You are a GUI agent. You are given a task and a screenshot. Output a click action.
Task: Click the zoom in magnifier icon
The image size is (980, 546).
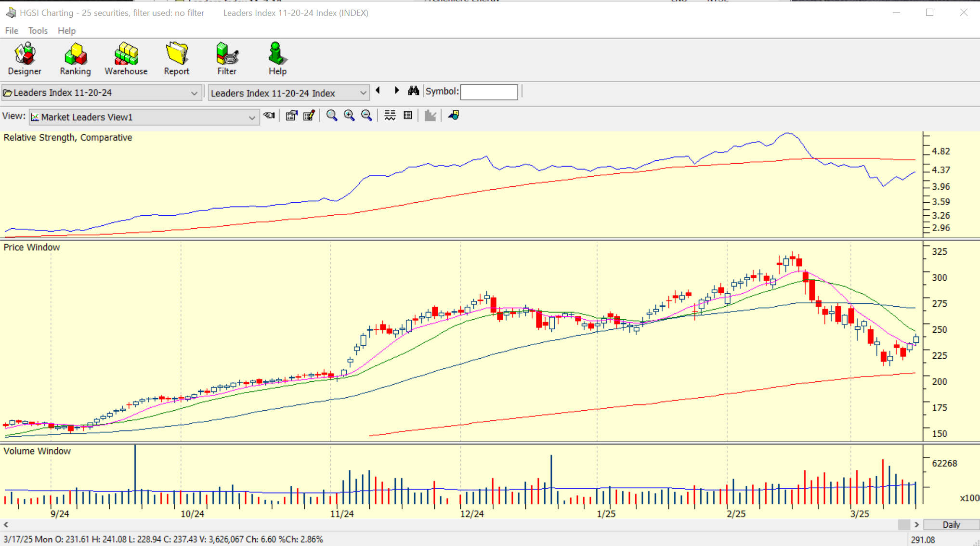pos(349,116)
